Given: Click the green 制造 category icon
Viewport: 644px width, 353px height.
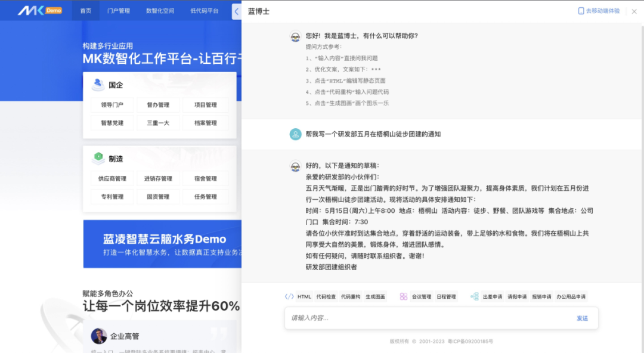Looking at the screenshot, I should [x=98, y=159].
